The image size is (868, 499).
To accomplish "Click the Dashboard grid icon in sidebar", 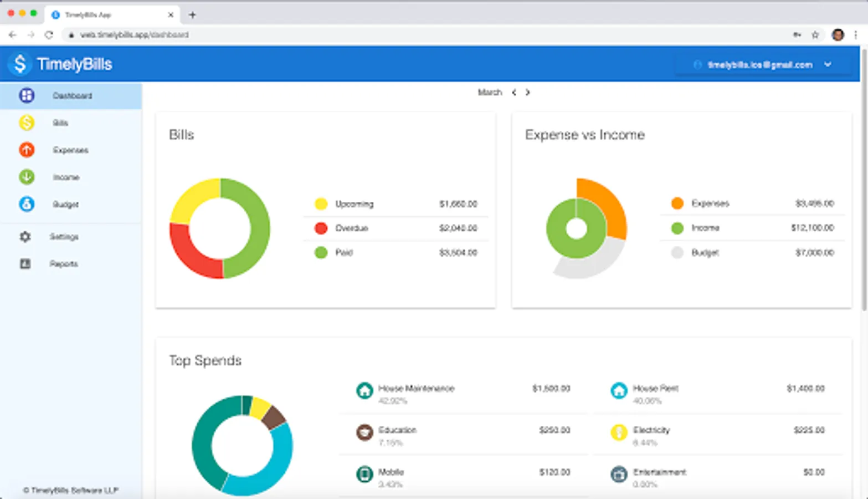I will point(27,95).
